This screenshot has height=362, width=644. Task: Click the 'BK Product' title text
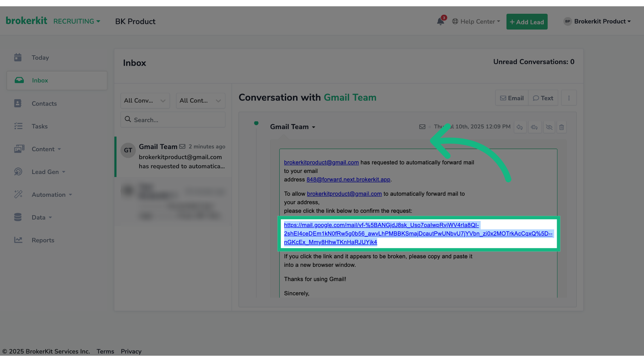click(135, 21)
